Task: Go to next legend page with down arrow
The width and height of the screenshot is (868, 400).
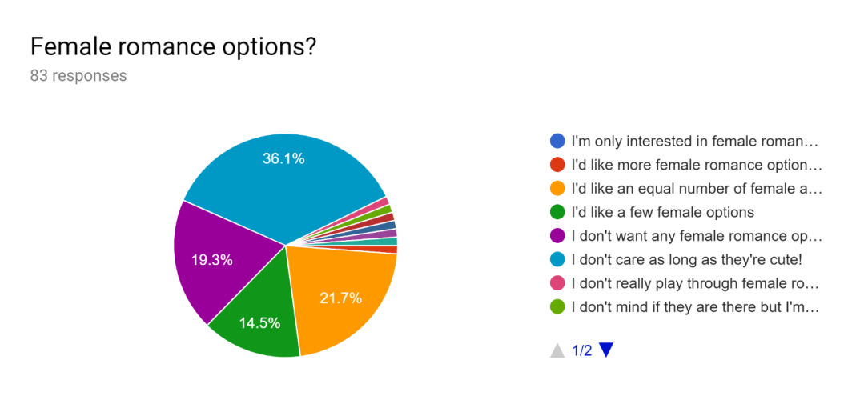Action: point(606,350)
